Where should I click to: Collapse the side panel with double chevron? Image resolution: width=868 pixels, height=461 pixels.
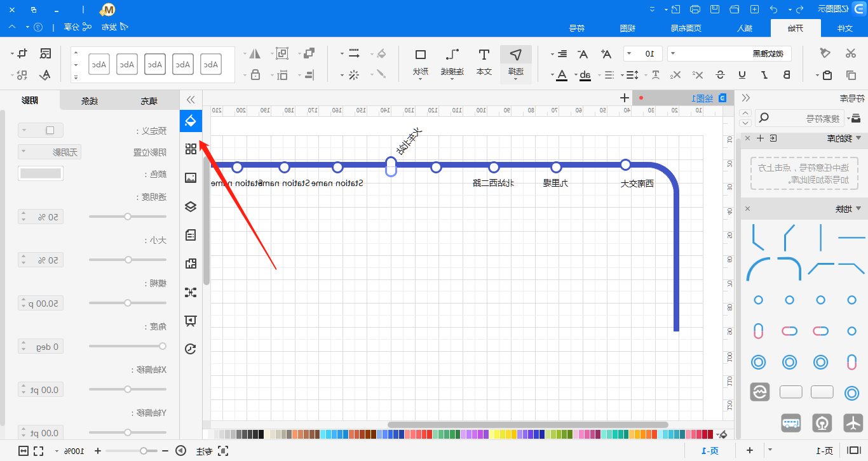coord(191,100)
